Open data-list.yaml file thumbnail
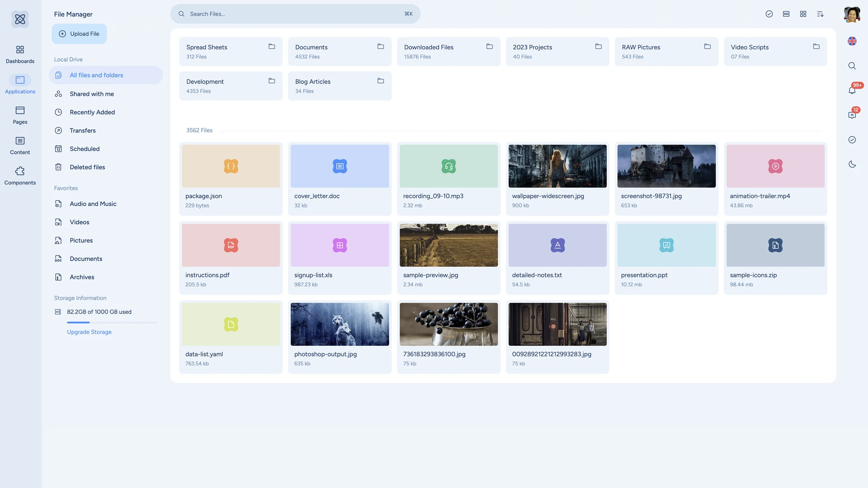 coord(231,324)
